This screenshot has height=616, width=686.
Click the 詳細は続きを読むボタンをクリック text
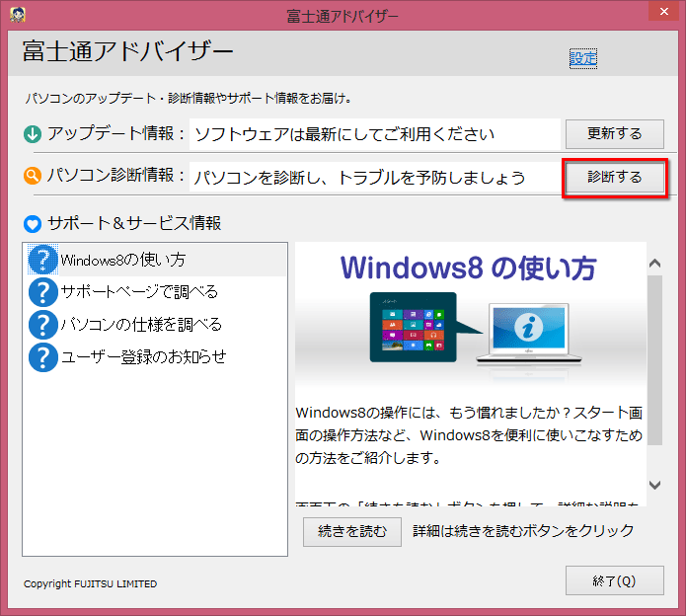coord(523,531)
